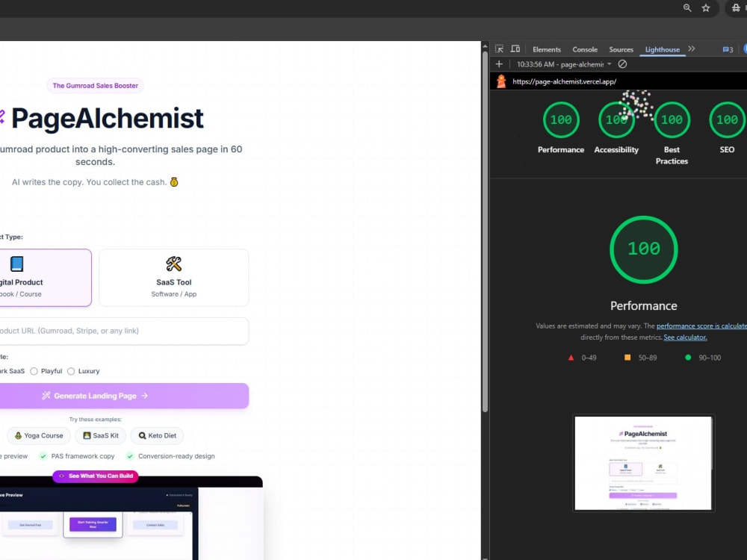Click the red triangle 0–49 legend marker

coord(571,358)
